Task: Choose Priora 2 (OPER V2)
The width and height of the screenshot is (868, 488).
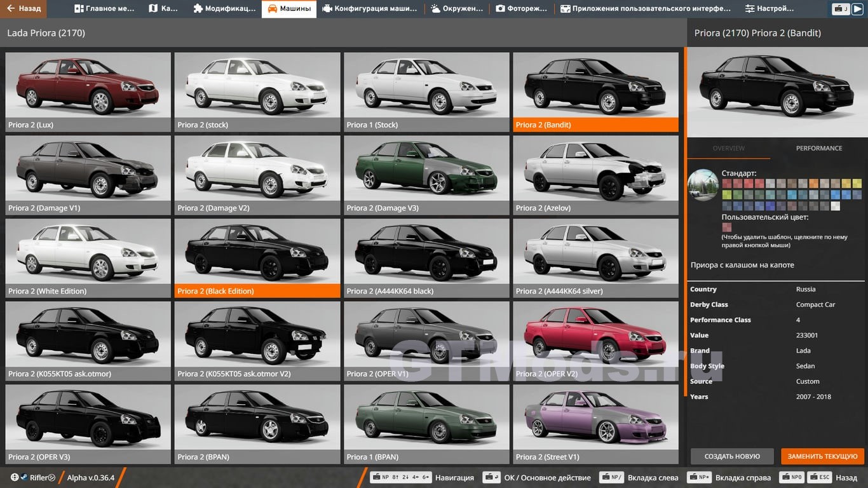Action: [x=596, y=341]
